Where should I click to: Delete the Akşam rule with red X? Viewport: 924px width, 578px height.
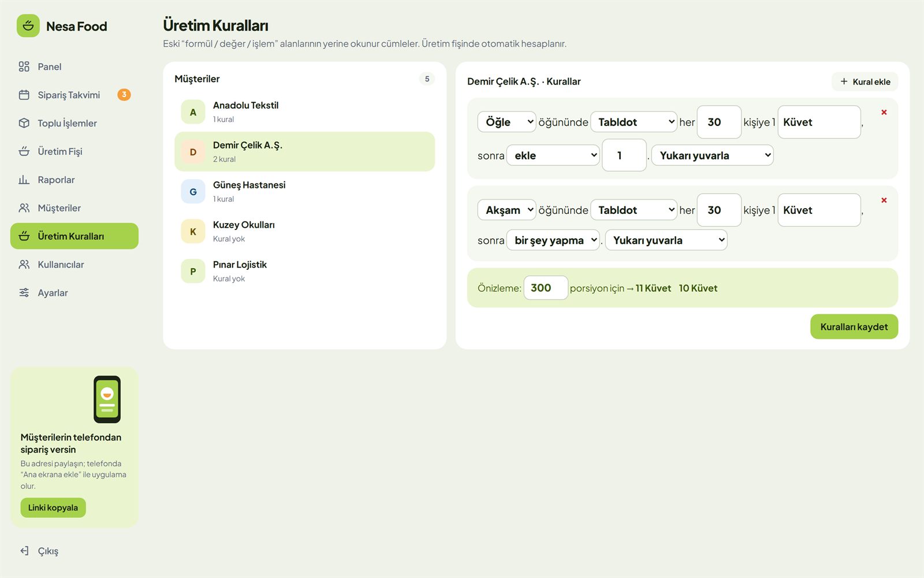pyautogui.click(x=884, y=200)
